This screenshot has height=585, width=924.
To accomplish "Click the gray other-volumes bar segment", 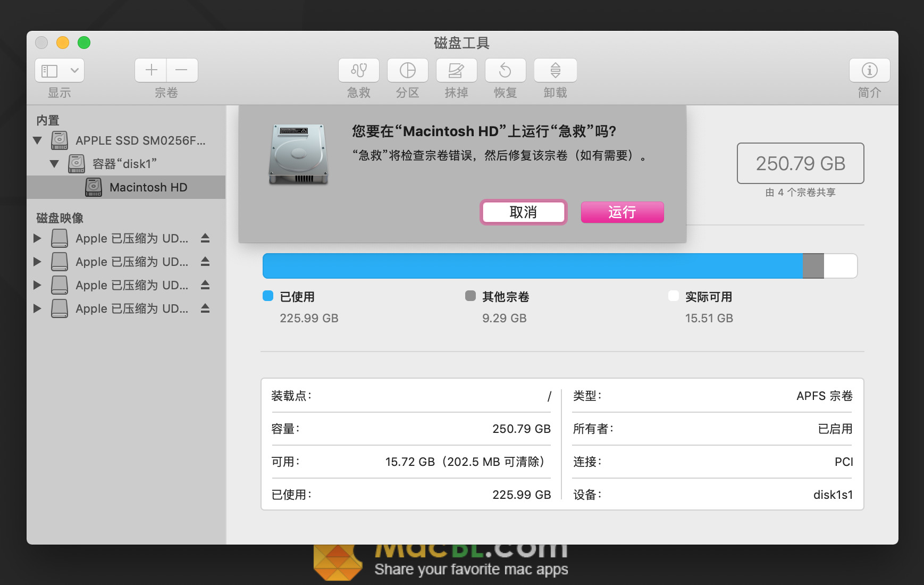I will (x=813, y=266).
